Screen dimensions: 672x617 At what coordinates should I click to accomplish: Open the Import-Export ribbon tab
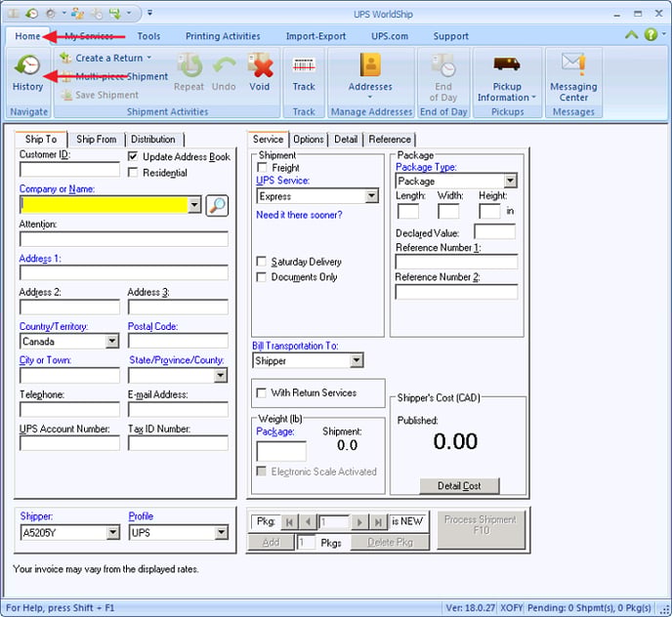[315, 36]
